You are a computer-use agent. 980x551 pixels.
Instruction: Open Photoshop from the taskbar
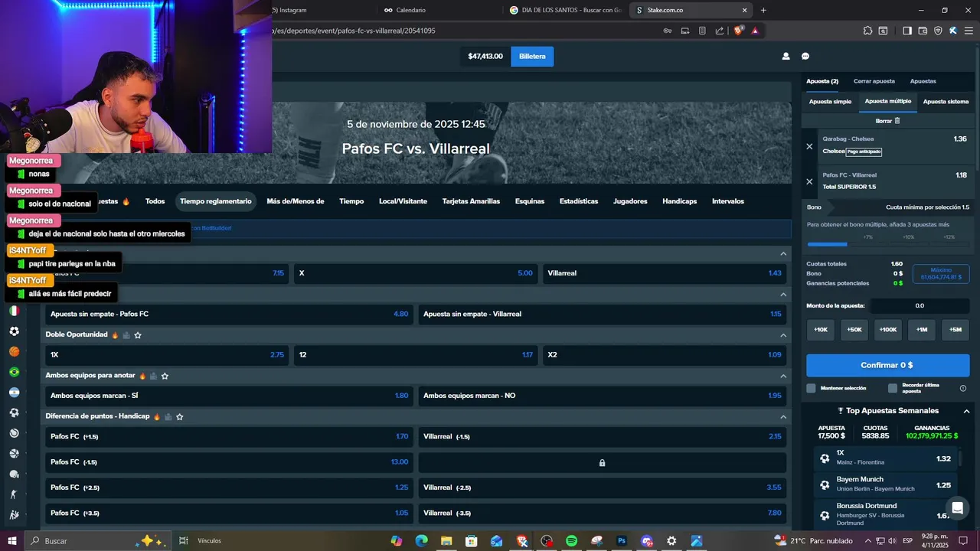pyautogui.click(x=622, y=541)
